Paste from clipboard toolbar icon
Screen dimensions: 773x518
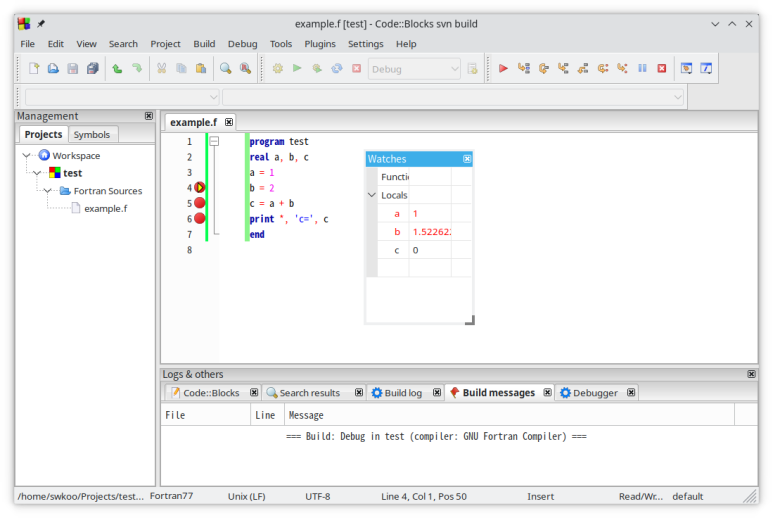pos(201,69)
